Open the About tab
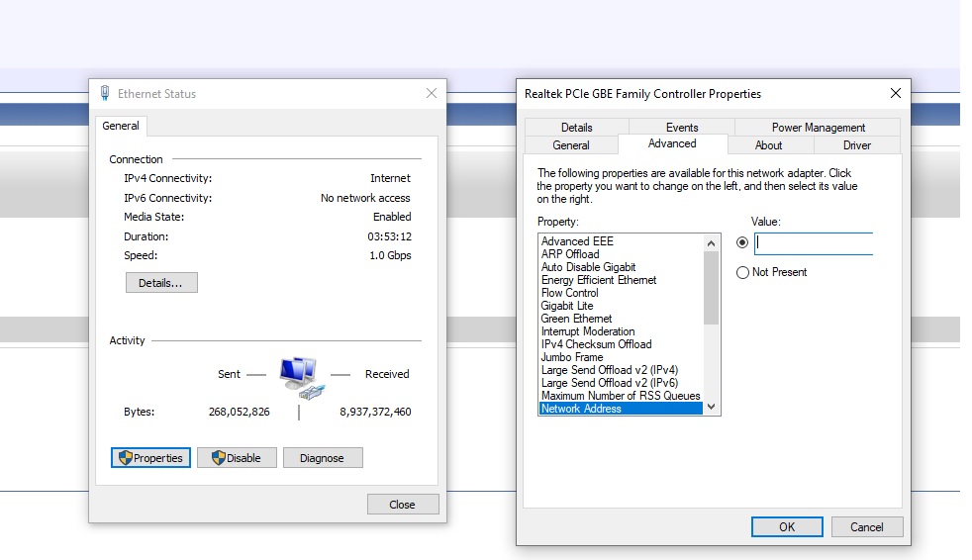This screenshot has height=560, width=972. [x=769, y=145]
